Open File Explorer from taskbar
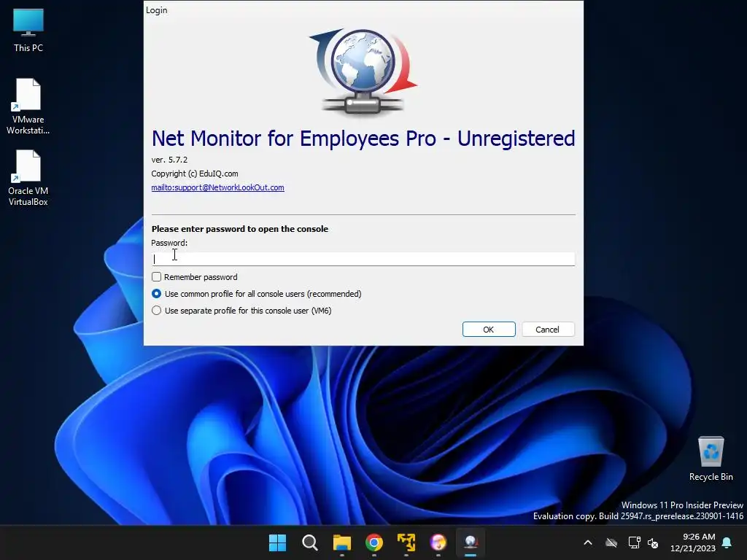The width and height of the screenshot is (747, 560). [341, 542]
